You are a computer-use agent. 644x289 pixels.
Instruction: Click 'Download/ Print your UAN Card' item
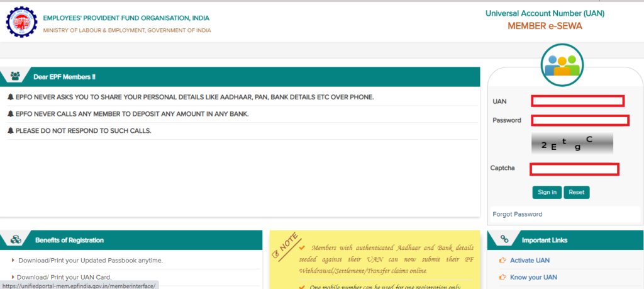coord(64,277)
